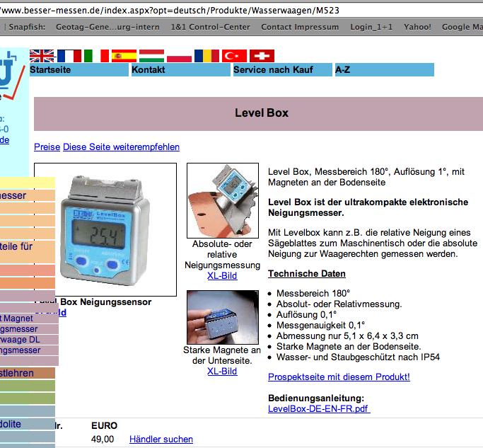Click the Hungarian flag icon
Viewport: 483px width, 448px height.
pyautogui.click(x=151, y=56)
